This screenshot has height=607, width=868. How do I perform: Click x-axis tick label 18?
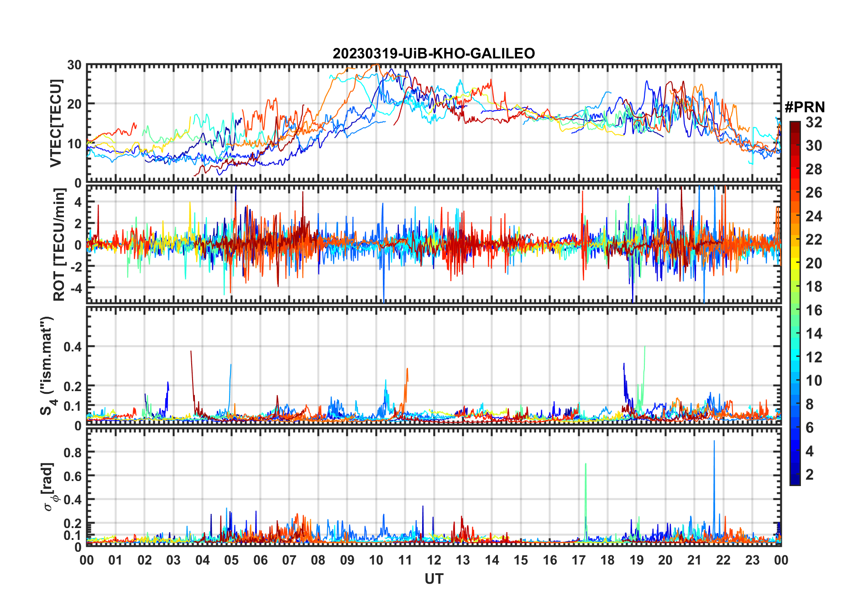click(x=607, y=560)
